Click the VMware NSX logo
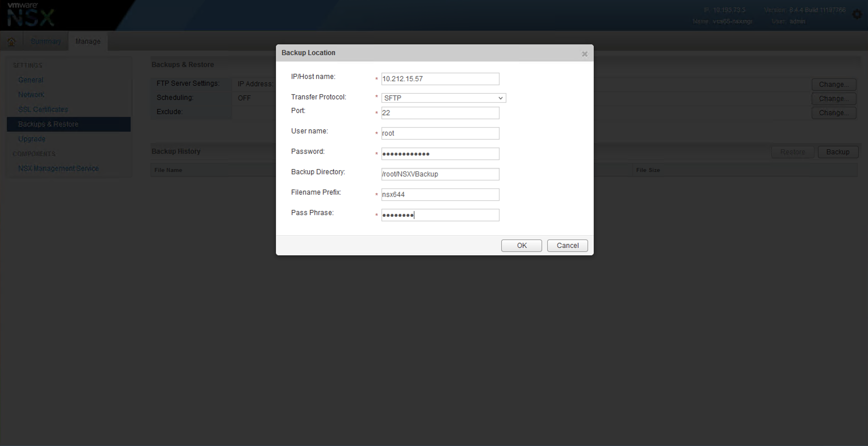The width and height of the screenshot is (868, 446). (31, 14)
